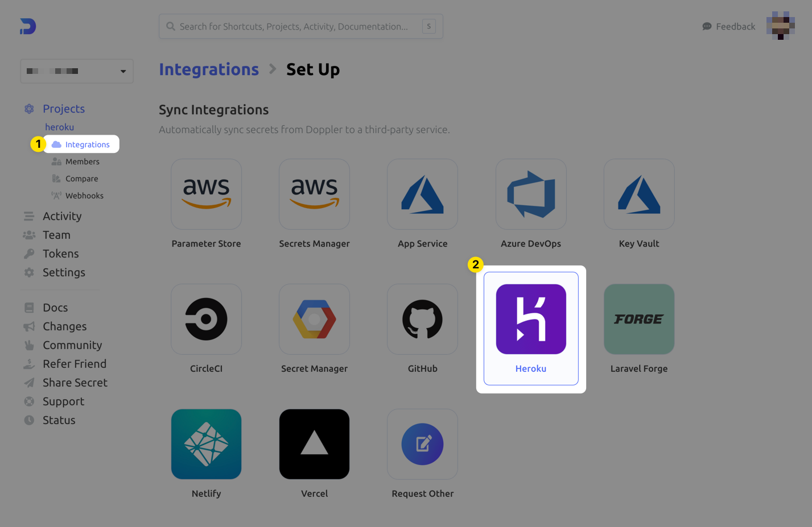Image resolution: width=812 pixels, height=527 pixels.
Task: Click the Projects gear icon in sidebar
Action: coord(29,109)
